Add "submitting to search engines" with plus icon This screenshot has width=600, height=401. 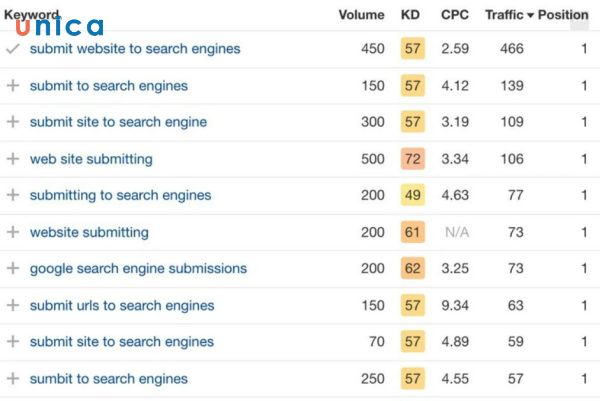[x=13, y=195]
